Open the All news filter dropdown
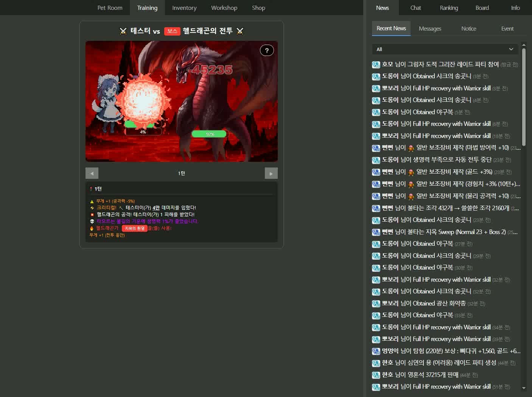Image resolution: width=532 pixels, height=397 pixels. coord(445,49)
